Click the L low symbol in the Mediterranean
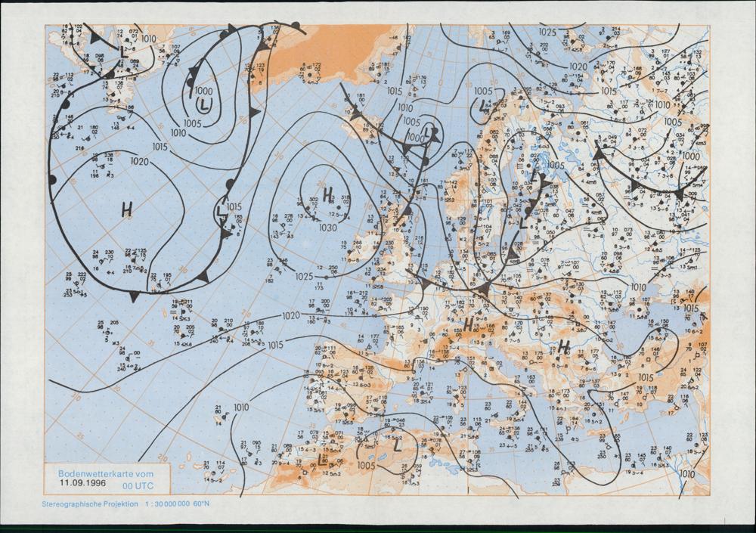Image resolution: width=756 pixels, height=533 pixels. point(395,445)
